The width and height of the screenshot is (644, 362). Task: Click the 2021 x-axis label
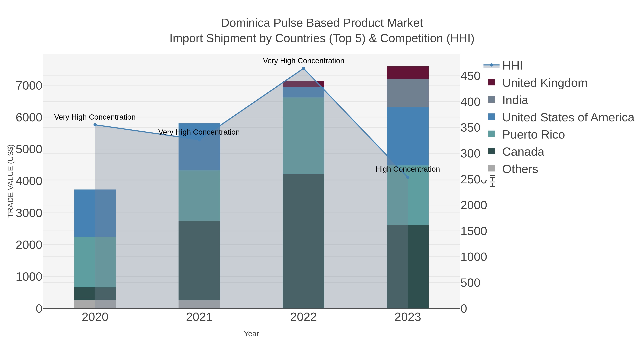[x=199, y=317]
